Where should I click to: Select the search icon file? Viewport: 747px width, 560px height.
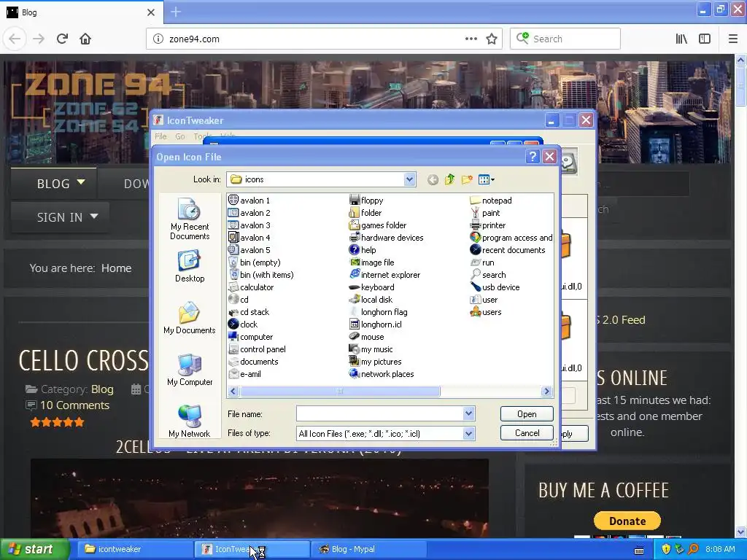(x=488, y=275)
